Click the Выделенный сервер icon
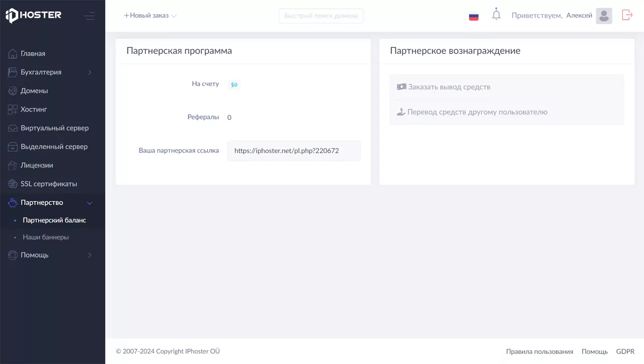The image size is (644, 364). click(x=13, y=147)
